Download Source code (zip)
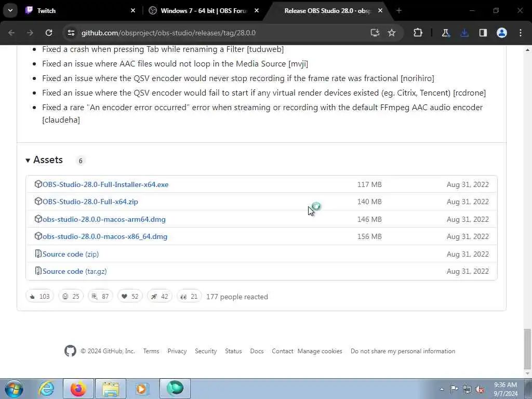532x399 pixels. pos(71,254)
